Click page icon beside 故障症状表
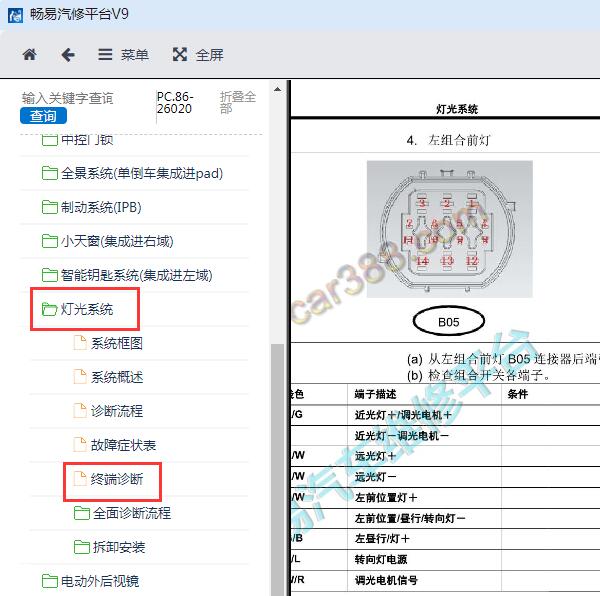Image resolution: width=600 pixels, height=596 pixels. tap(80, 445)
